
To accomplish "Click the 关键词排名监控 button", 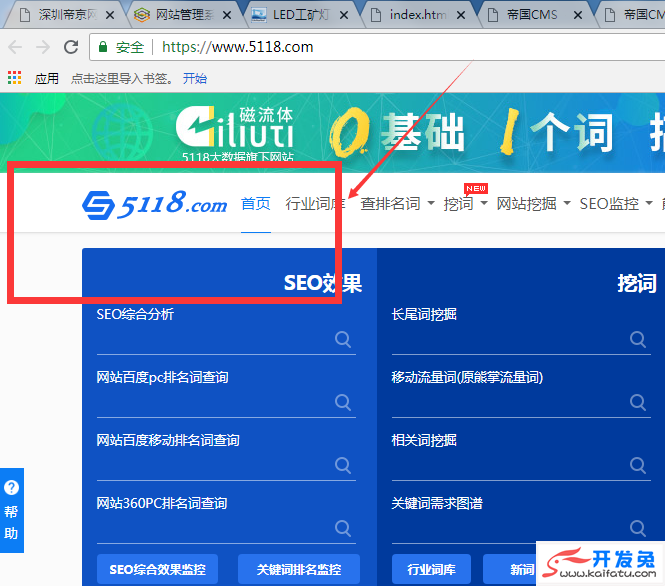I will [x=299, y=569].
